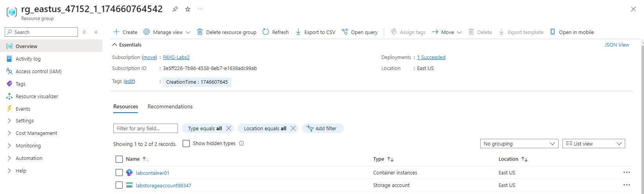This screenshot has width=644, height=194.
Task: Open the labstorageaccount98347 resource
Action: [x=163, y=185]
